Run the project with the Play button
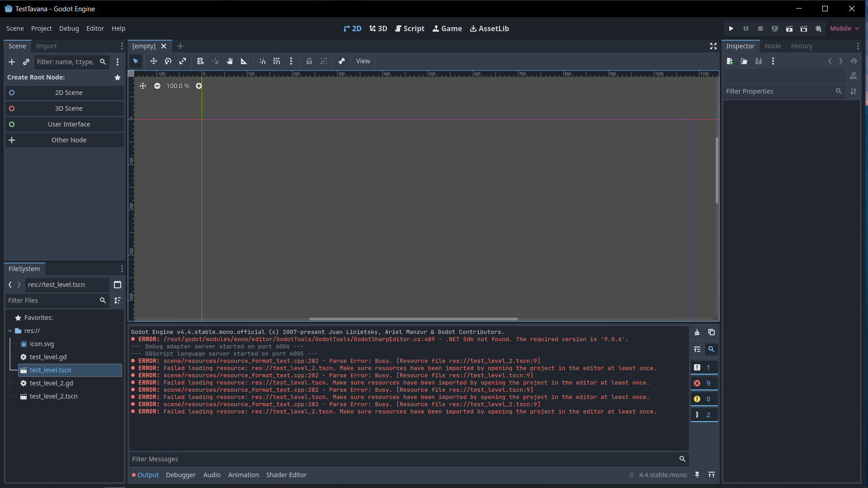This screenshot has height=488, width=868. 731,28
